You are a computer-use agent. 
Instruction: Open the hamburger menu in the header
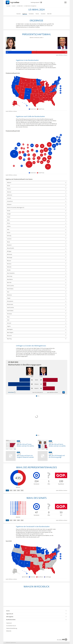click(x=65, y=2)
